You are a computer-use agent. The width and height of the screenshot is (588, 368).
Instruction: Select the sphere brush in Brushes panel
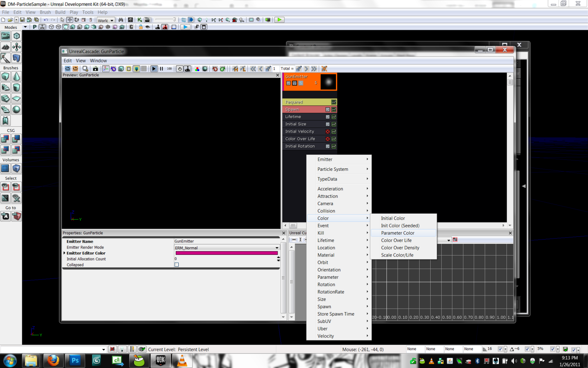[16, 110]
